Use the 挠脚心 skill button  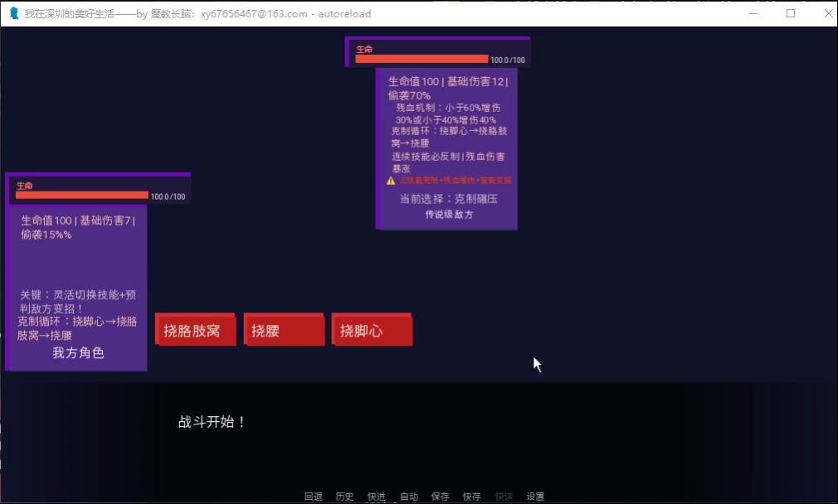[x=371, y=330]
